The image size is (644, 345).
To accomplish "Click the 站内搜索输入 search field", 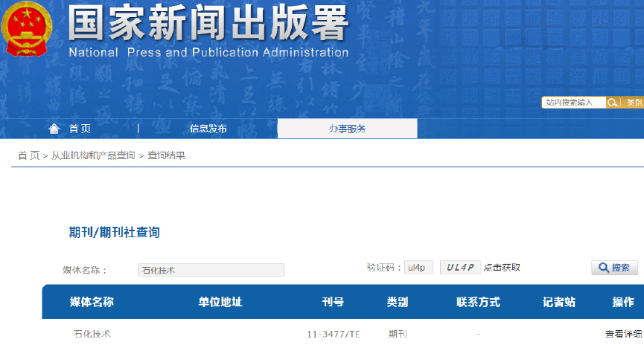I will point(574,103).
